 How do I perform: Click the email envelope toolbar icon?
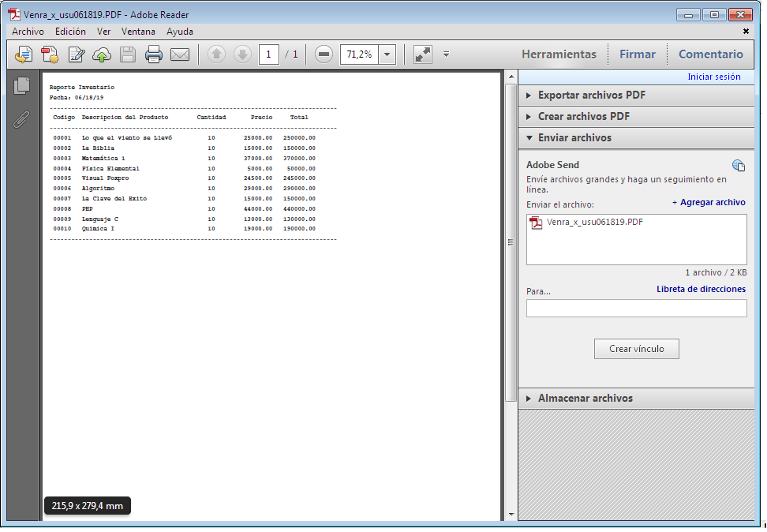pos(180,54)
